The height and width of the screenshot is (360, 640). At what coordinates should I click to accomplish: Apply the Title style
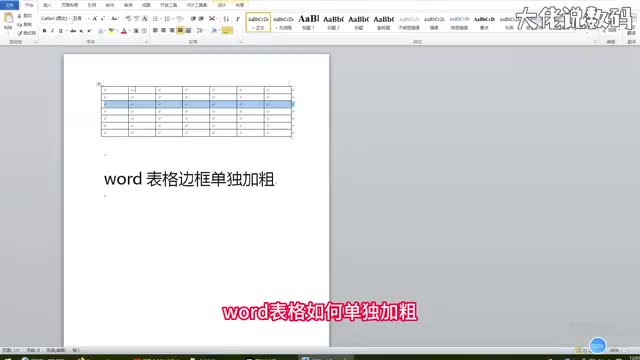[359, 22]
